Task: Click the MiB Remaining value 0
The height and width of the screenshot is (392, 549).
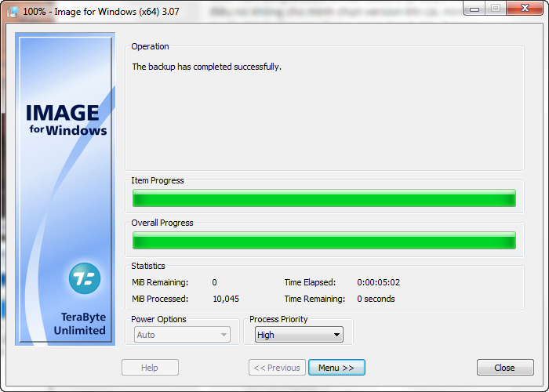Action: point(214,282)
